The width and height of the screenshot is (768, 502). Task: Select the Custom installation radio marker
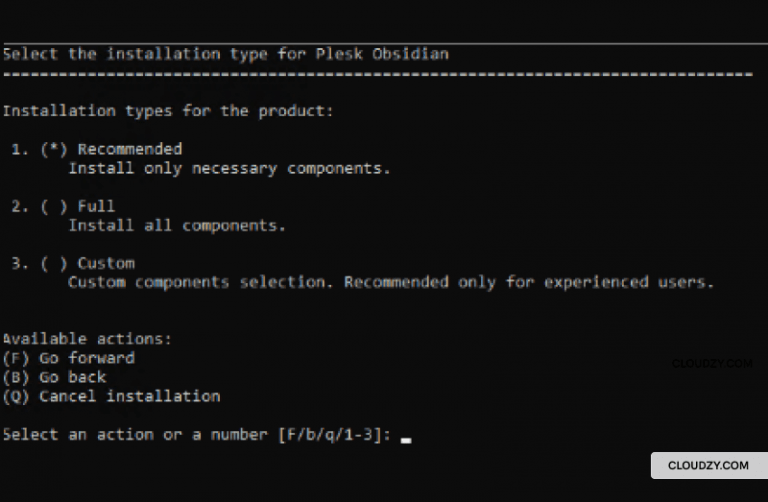click(54, 263)
